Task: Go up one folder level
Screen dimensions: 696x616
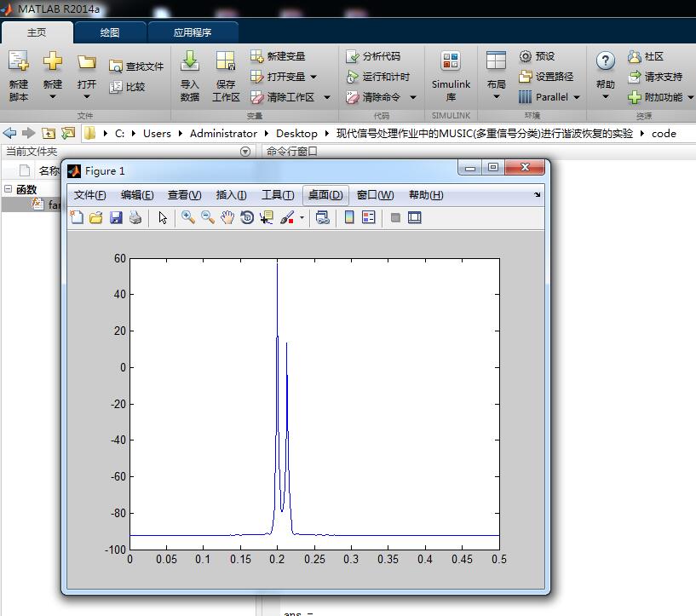Action: tap(48, 133)
